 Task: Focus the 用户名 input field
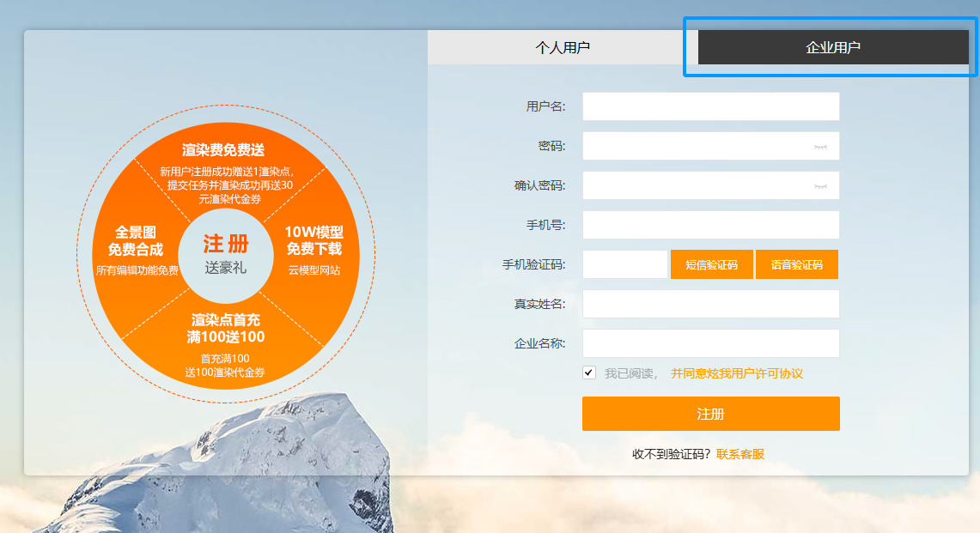(x=710, y=106)
